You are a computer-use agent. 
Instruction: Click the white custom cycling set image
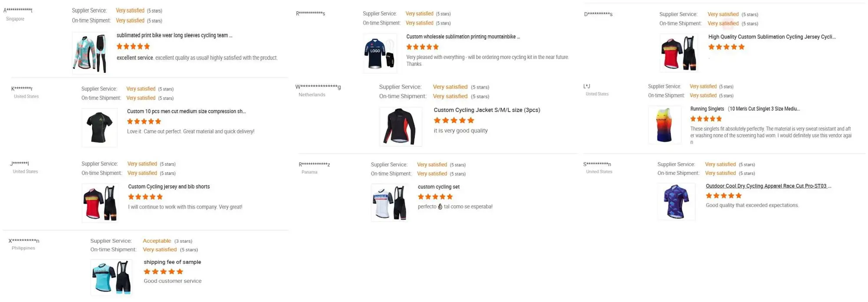click(x=389, y=203)
